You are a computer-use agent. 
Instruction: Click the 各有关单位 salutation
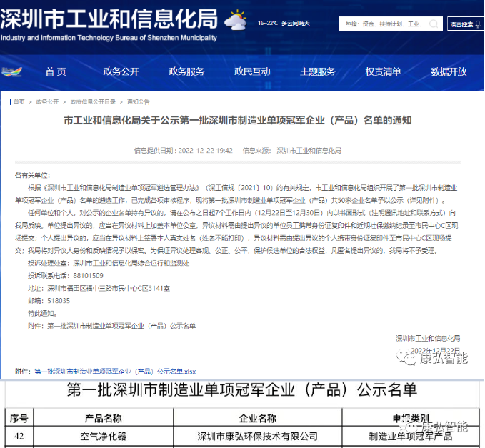32,176
